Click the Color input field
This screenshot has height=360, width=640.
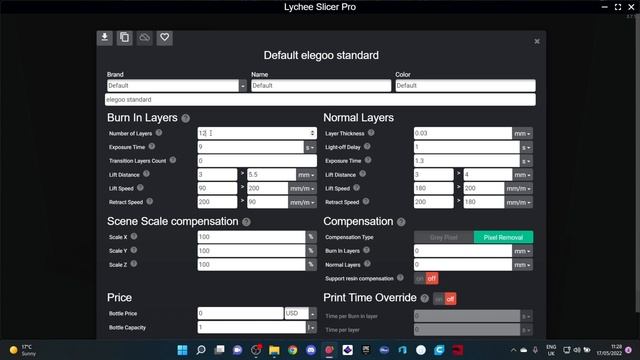click(x=465, y=86)
